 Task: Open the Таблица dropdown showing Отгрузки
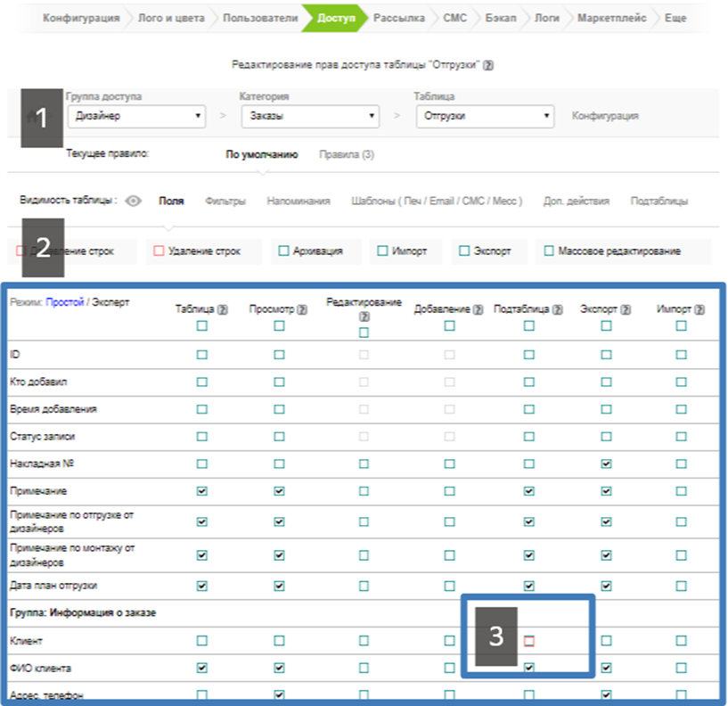click(x=485, y=116)
